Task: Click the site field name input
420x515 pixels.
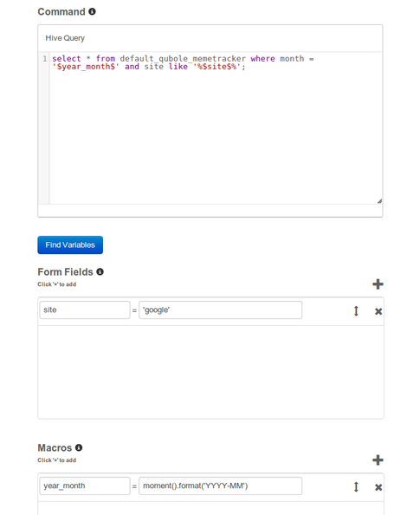Action: coord(85,310)
